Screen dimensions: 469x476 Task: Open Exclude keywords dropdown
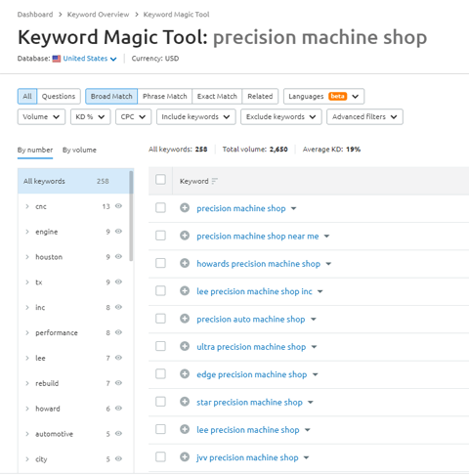pyautogui.click(x=281, y=116)
